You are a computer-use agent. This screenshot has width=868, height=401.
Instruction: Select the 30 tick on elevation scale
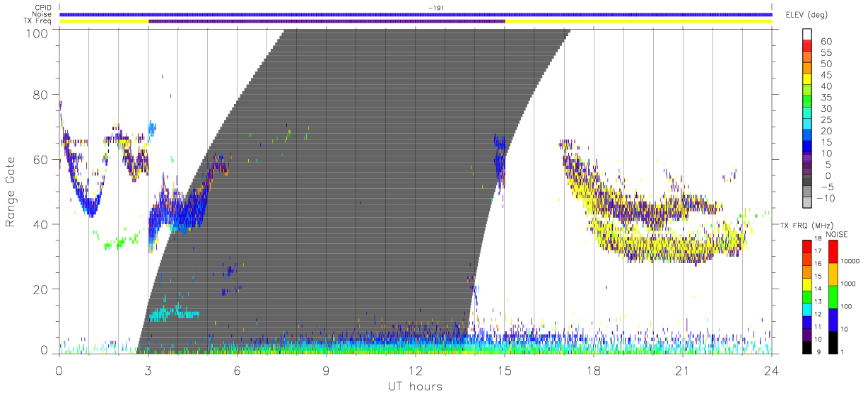[x=827, y=109]
